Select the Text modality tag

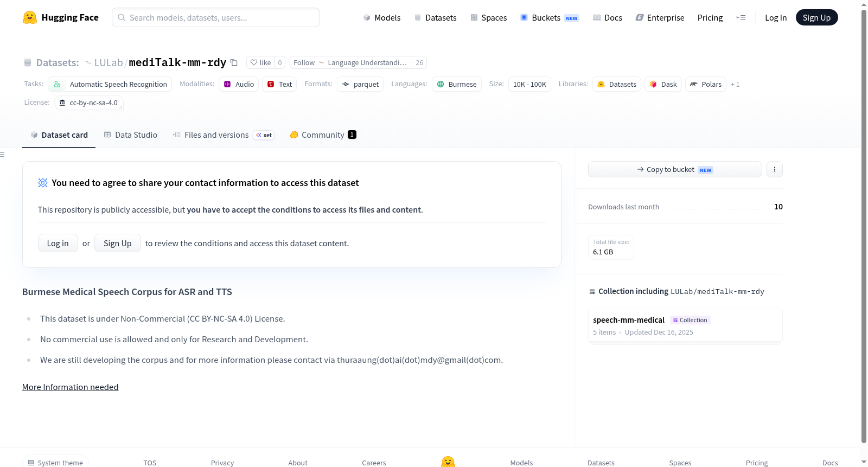279,84
